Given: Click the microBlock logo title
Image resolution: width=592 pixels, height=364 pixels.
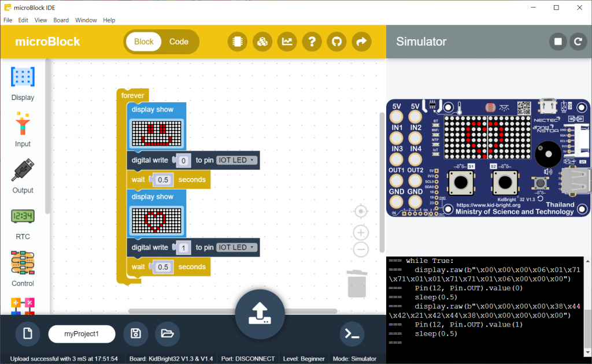Looking at the screenshot, I should pos(47,42).
